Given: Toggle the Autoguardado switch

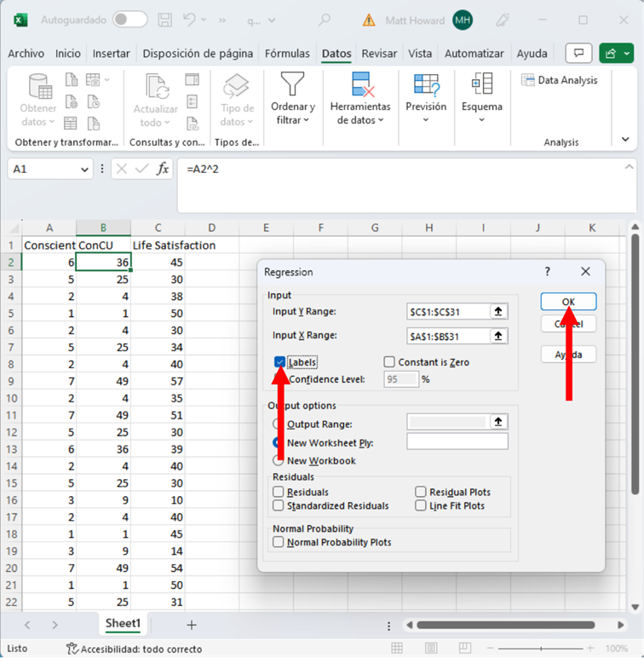Looking at the screenshot, I should coord(129,20).
